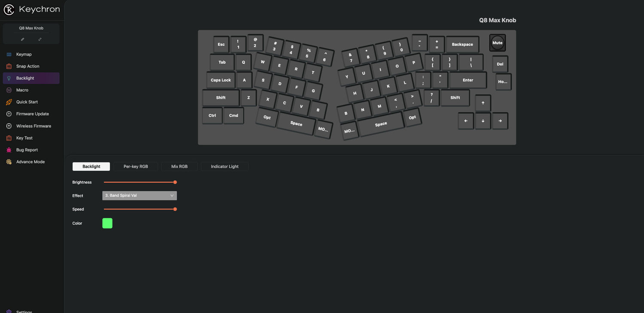Open Advance Mode gear icon
The height and width of the screenshot is (313, 644).
9,162
